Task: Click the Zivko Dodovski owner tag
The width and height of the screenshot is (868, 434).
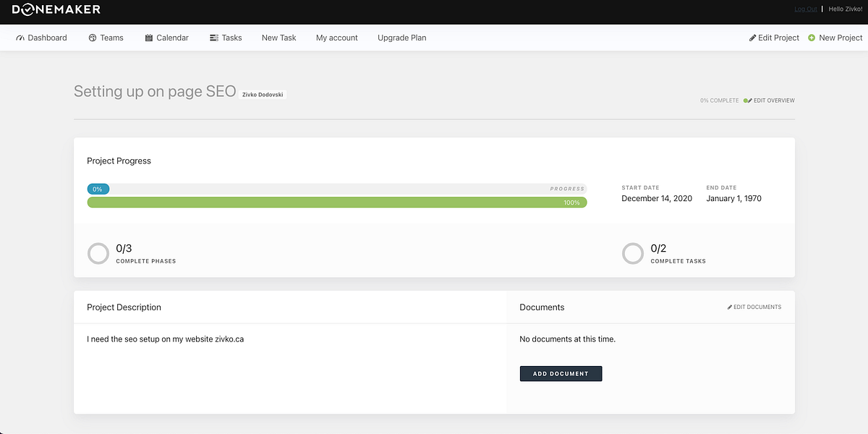Action: coord(263,94)
